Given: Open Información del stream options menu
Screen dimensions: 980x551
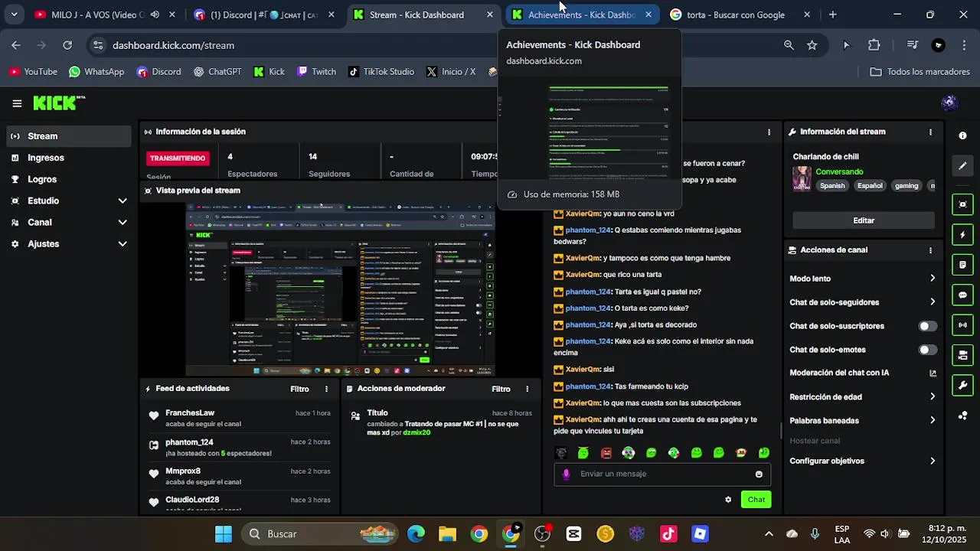Looking at the screenshot, I should tap(930, 132).
